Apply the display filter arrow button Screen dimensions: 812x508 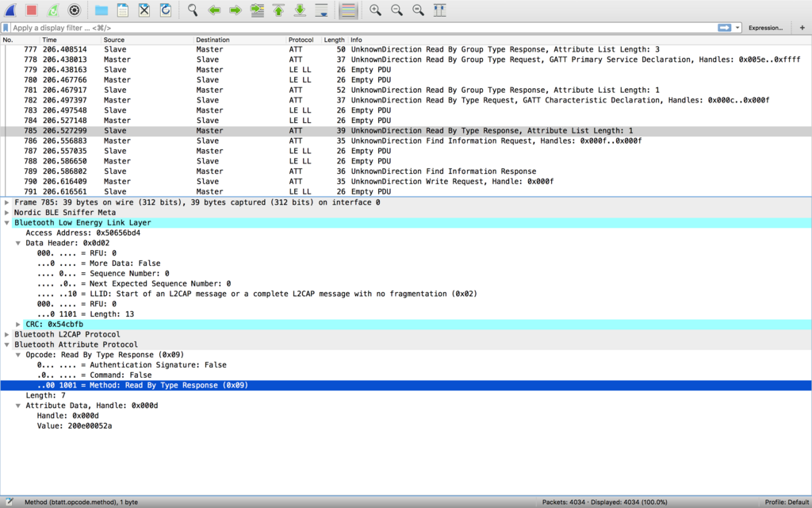pos(725,28)
